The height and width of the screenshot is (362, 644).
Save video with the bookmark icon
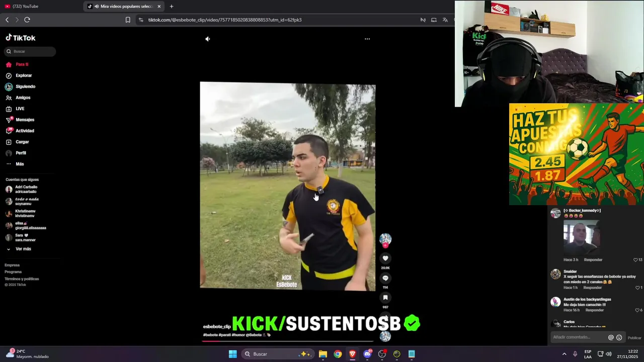385,298
